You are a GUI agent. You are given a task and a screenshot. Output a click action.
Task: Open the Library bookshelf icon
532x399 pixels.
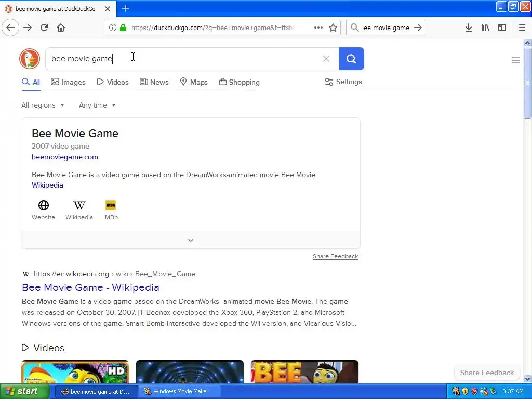485,28
